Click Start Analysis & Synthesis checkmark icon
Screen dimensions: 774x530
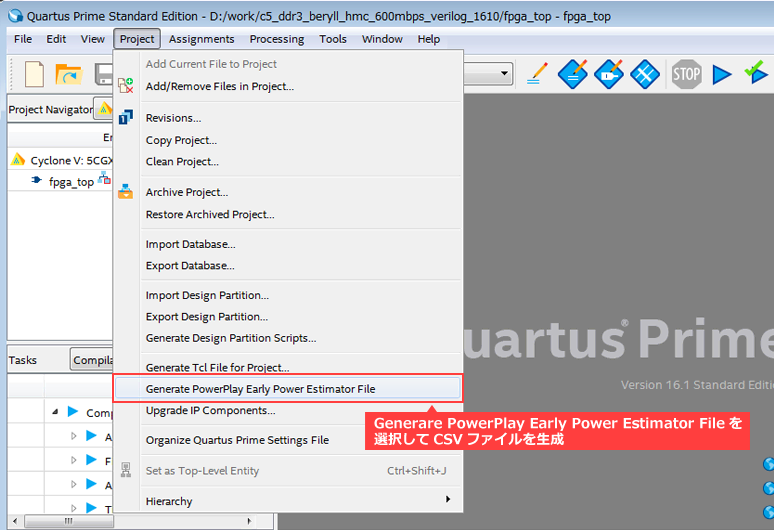pyautogui.click(x=756, y=73)
